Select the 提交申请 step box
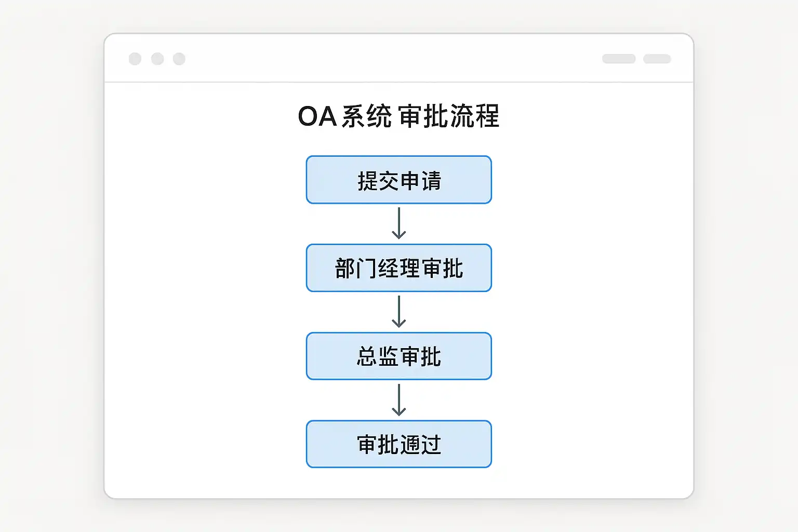The width and height of the screenshot is (798, 532). [399, 180]
